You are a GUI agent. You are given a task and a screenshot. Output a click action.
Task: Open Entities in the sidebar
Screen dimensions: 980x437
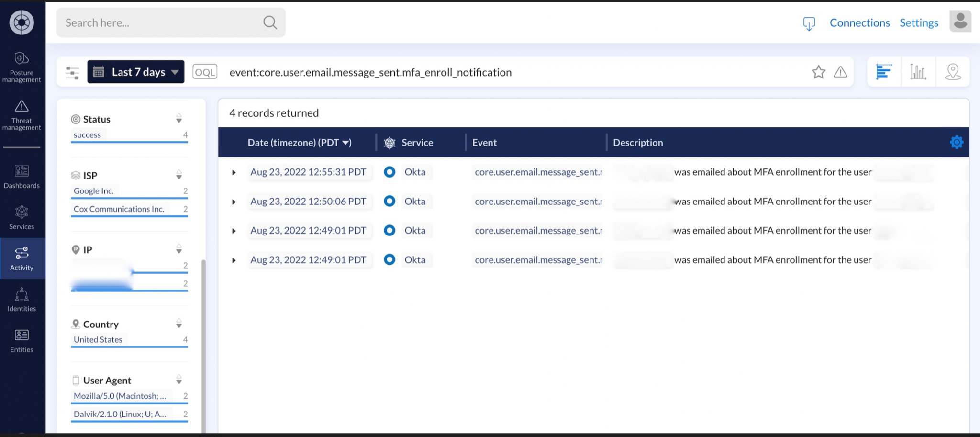pos(22,341)
